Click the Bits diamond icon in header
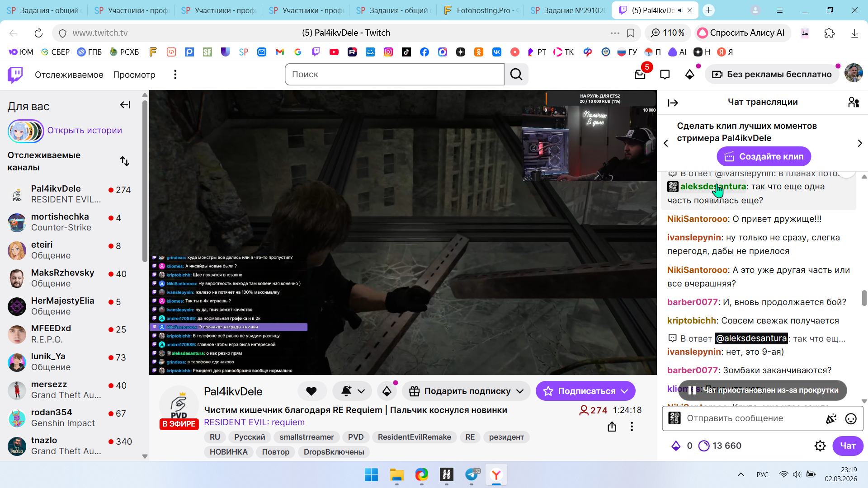The image size is (868, 488). point(689,75)
